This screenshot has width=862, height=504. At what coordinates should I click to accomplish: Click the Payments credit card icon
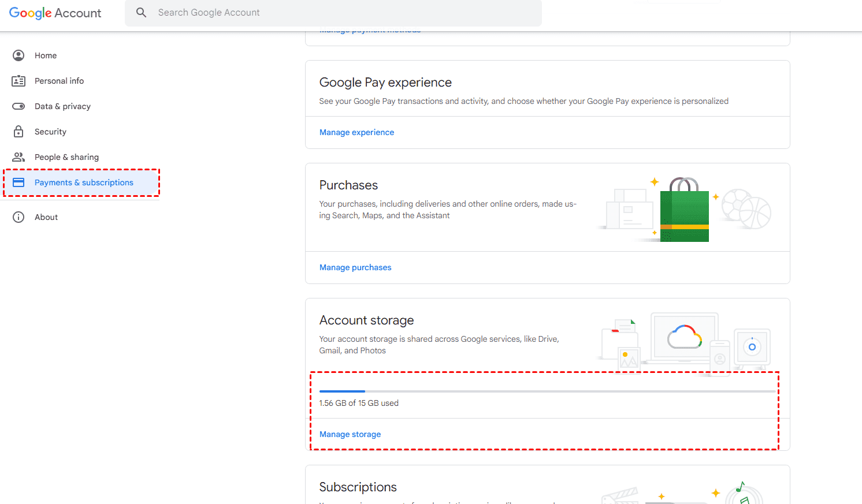tap(18, 182)
